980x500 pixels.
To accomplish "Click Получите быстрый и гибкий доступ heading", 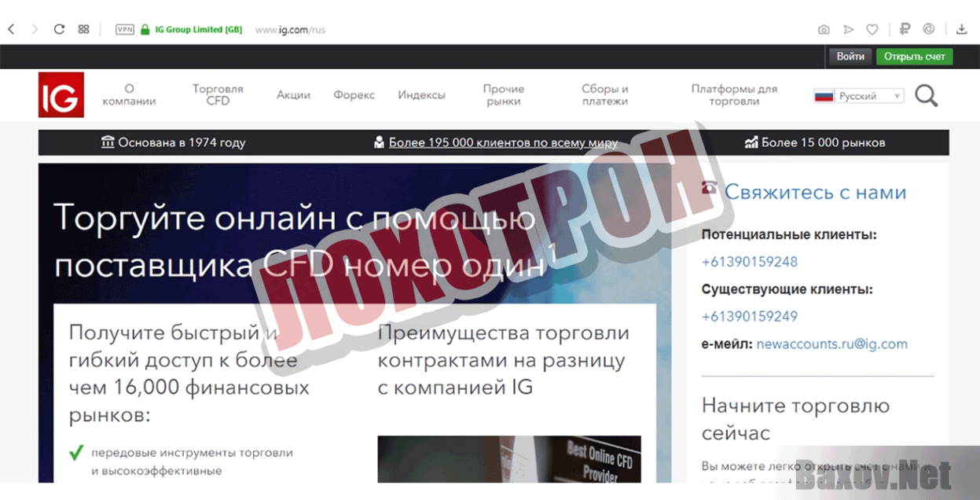I will [189, 373].
